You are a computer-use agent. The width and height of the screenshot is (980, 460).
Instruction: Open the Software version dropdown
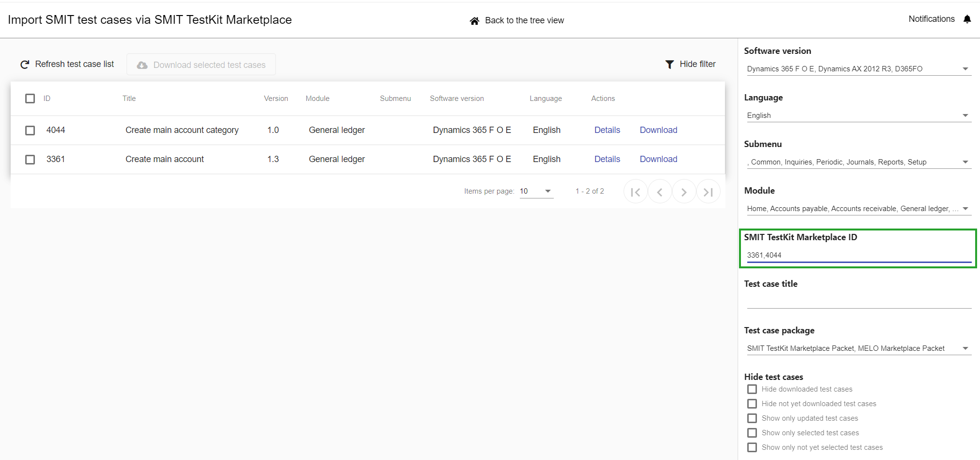[858, 69]
